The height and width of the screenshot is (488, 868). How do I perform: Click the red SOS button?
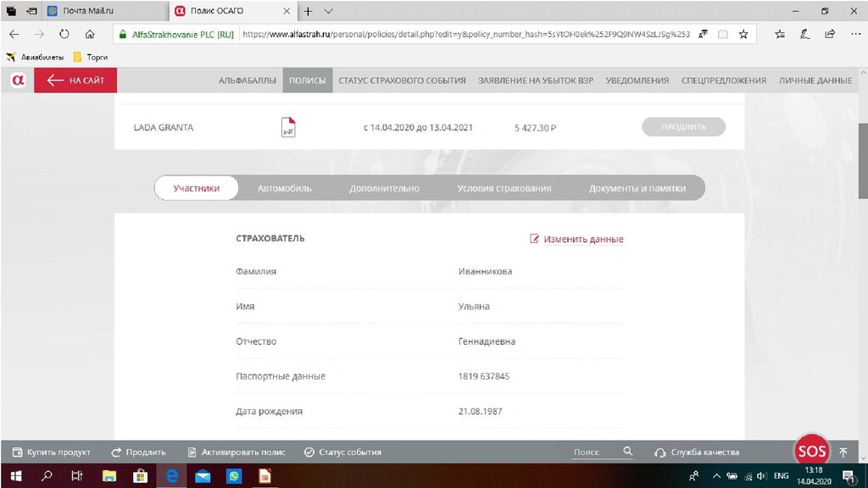tap(811, 452)
